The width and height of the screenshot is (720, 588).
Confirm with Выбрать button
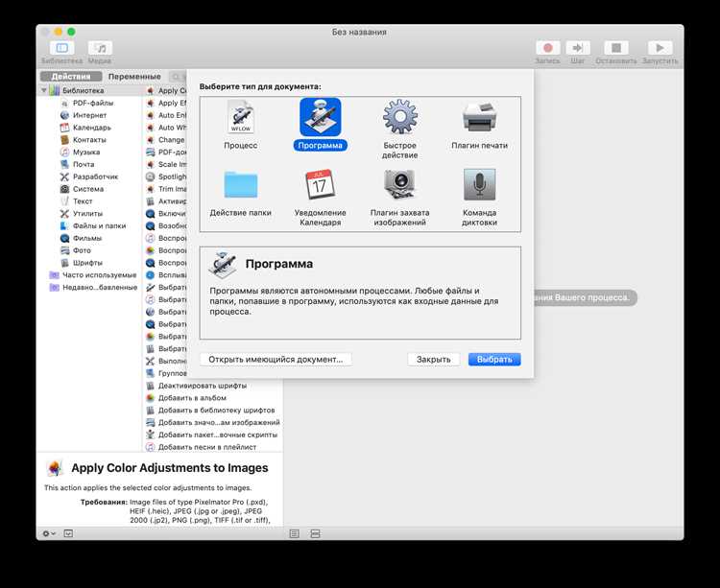494,359
